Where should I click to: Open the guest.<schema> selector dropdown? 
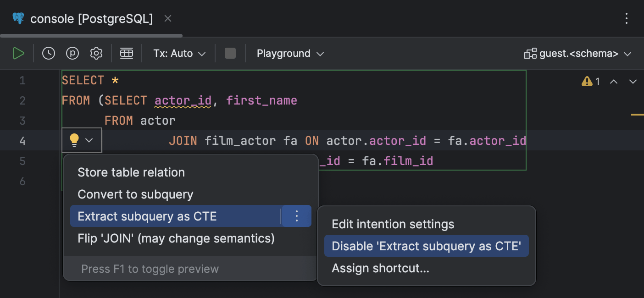pyautogui.click(x=578, y=54)
